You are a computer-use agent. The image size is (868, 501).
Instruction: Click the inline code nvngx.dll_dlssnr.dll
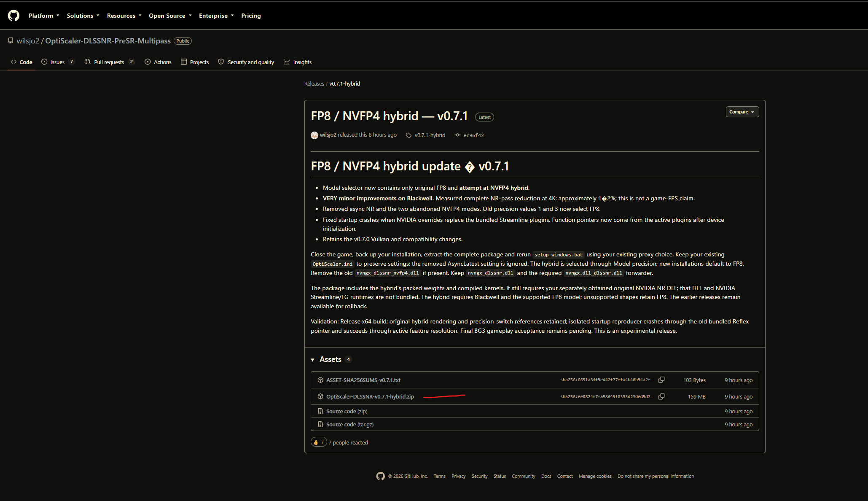(594, 273)
